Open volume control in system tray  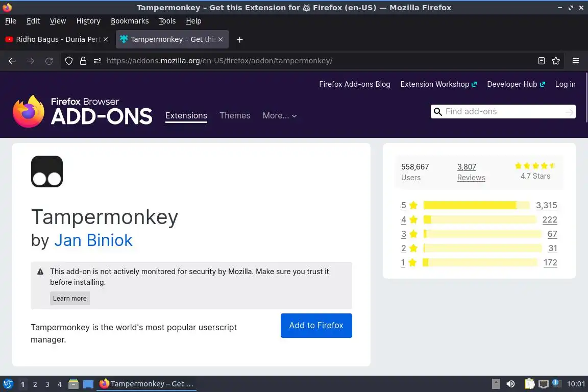click(510, 384)
